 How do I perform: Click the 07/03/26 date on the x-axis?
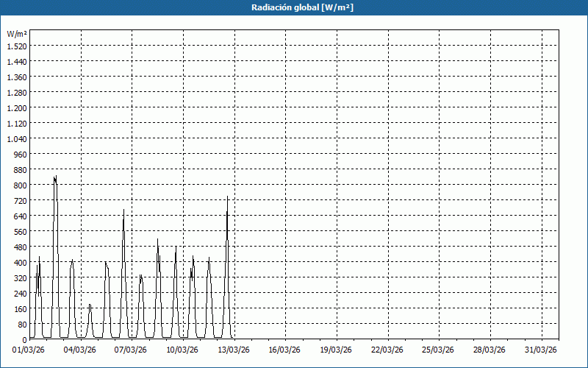pyautogui.click(x=132, y=350)
